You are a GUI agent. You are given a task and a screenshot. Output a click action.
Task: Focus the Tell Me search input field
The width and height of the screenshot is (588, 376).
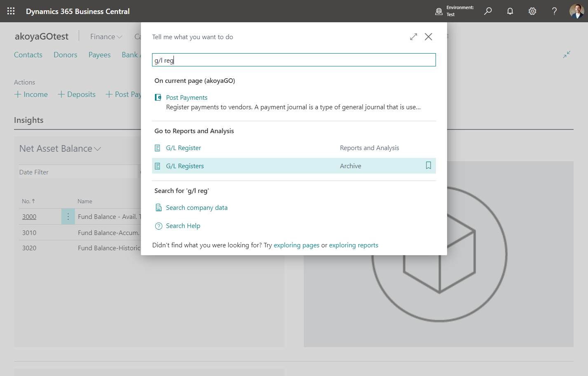[x=294, y=60]
